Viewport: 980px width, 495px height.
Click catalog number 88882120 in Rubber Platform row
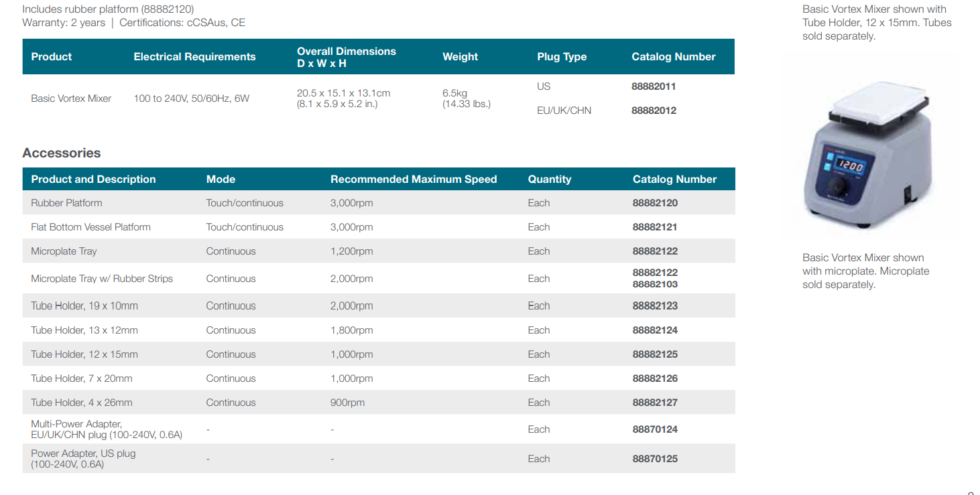click(655, 203)
